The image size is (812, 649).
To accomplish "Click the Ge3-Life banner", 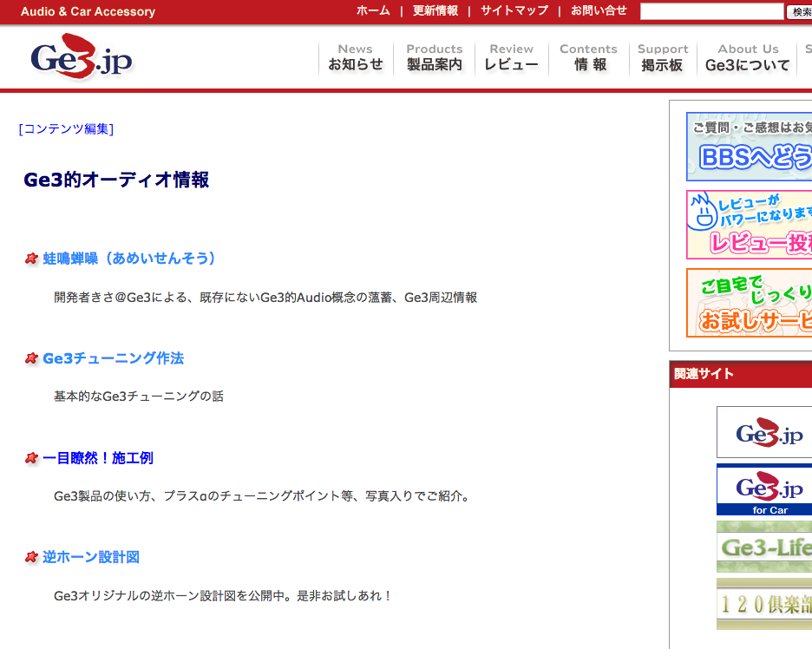I will [x=764, y=547].
